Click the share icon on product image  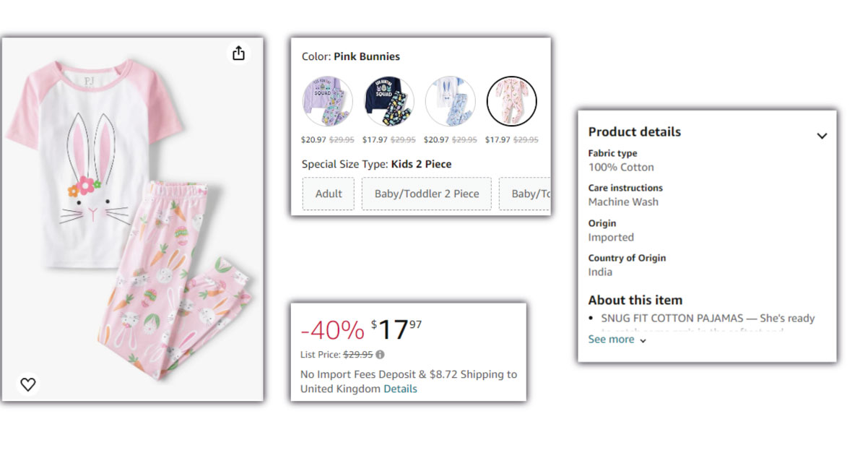(x=238, y=53)
